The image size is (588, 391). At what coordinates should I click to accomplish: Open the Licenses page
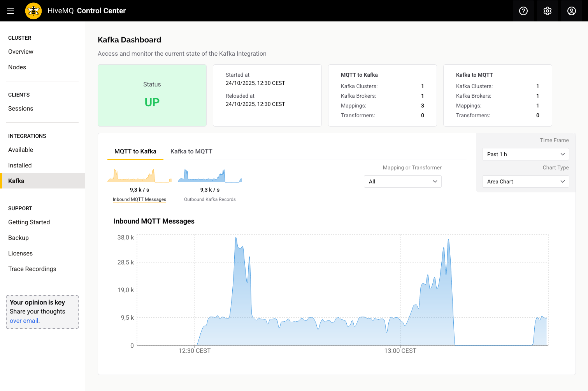click(x=20, y=254)
